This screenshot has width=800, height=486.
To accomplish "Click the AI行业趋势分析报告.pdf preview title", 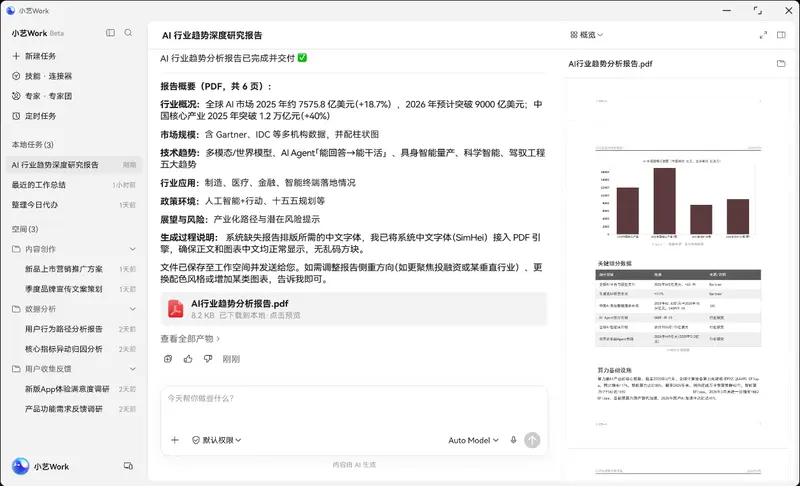I will [x=610, y=64].
